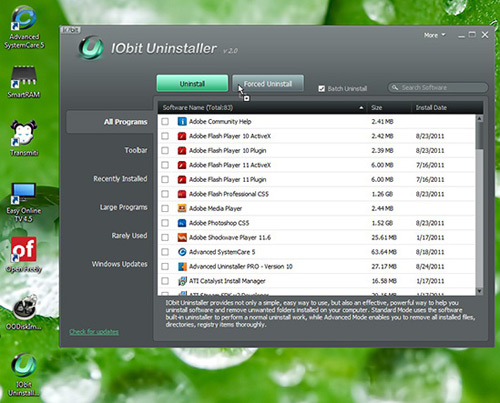Screen dimensions: 500x403
Task: Click the green Uninstall button
Action: tap(192, 83)
